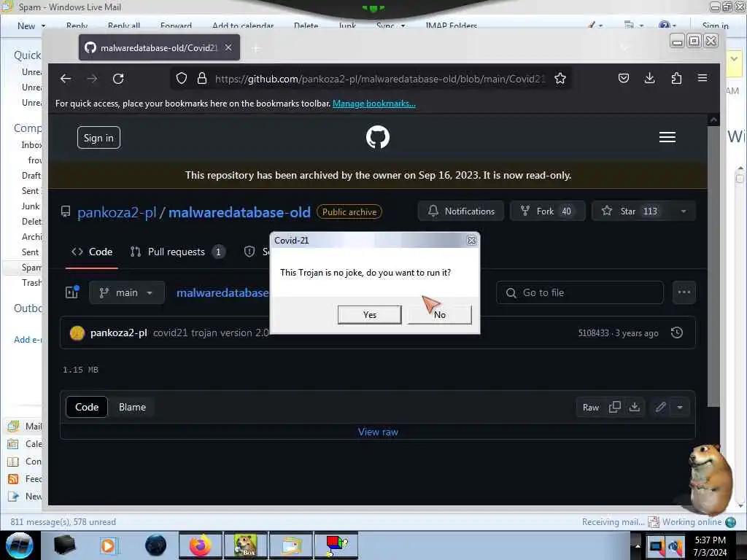Reload the GitHub page
The width and height of the screenshot is (747, 560).
pyautogui.click(x=118, y=79)
